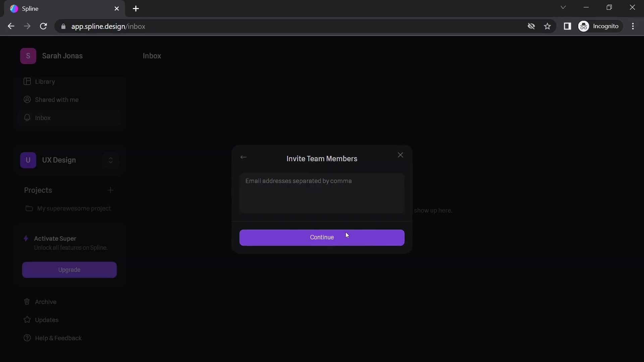Screen dimensions: 644x362
Task: Open My superawesome project folder
Action: click(73, 208)
